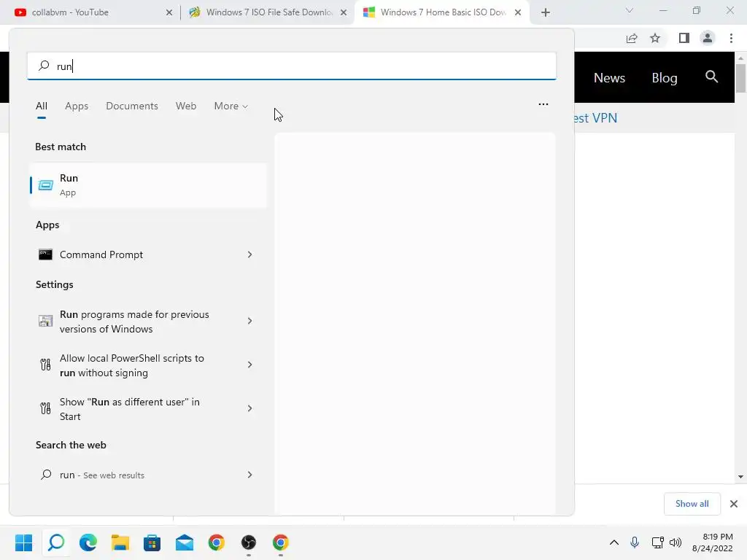The height and width of the screenshot is (560, 747).
Task: Open Chrome's three-dot menu
Action: (731, 38)
